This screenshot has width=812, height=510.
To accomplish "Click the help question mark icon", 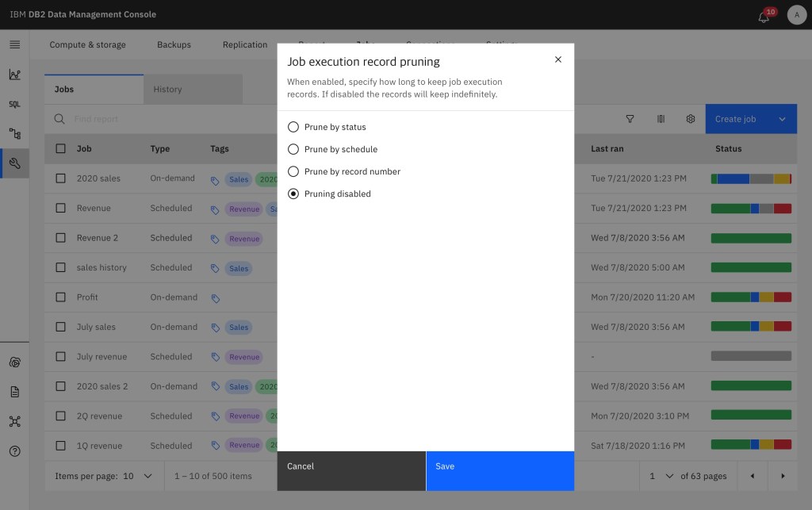I will tap(14, 451).
